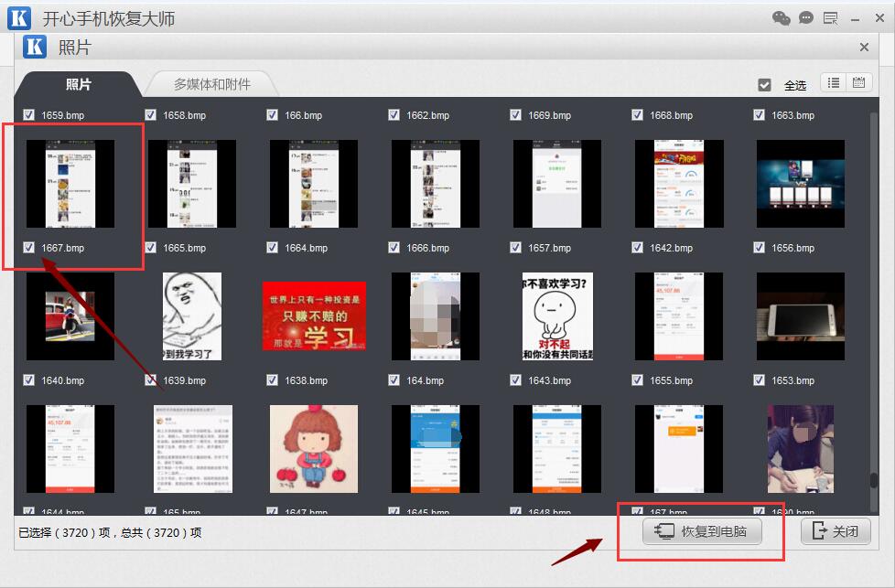The width and height of the screenshot is (895, 588).
Task: Select the 1653.bmp girl writing thumbnail
Action: pos(801,449)
